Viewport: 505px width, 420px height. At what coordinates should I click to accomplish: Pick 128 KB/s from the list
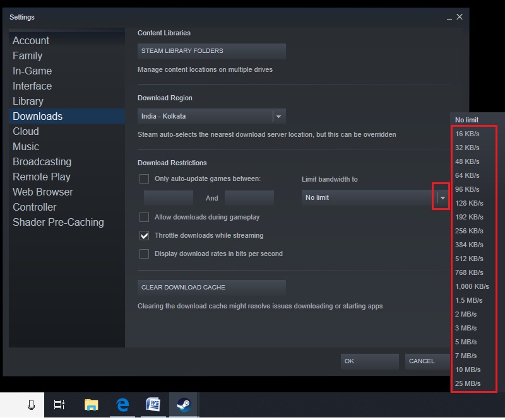click(469, 204)
